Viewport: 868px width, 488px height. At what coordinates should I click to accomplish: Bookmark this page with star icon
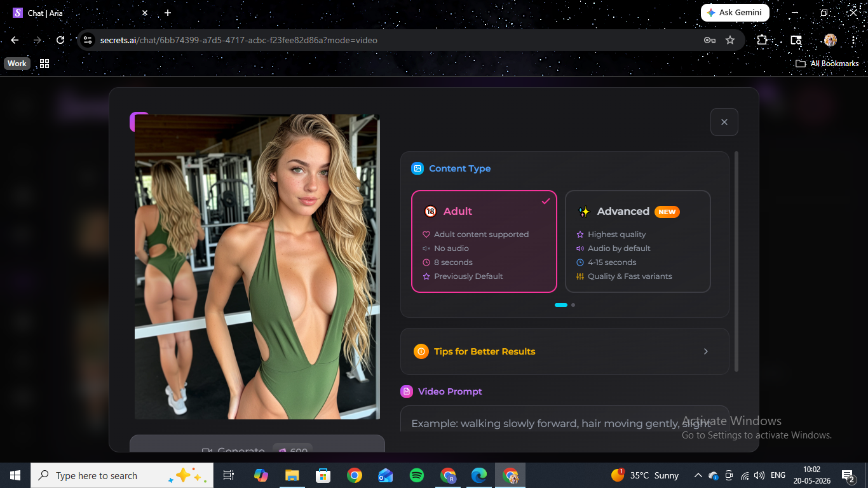click(730, 40)
